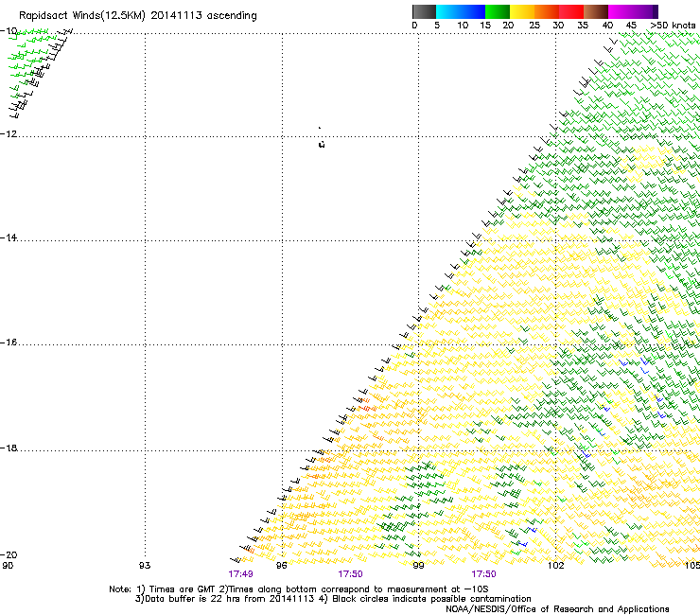700x615 pixels.
Task: Click the '-16' latitude axis label
Action: (9, 343)
